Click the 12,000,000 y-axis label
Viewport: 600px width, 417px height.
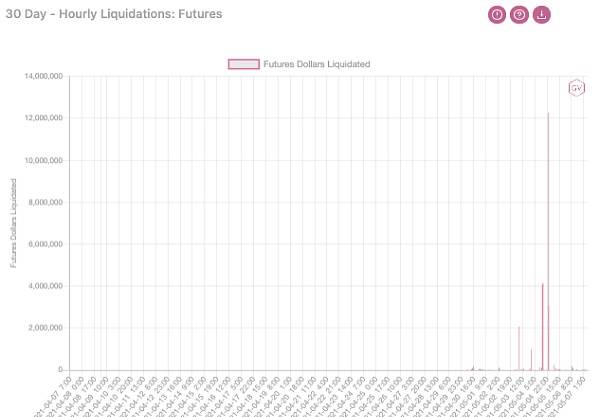click(44, 118)
